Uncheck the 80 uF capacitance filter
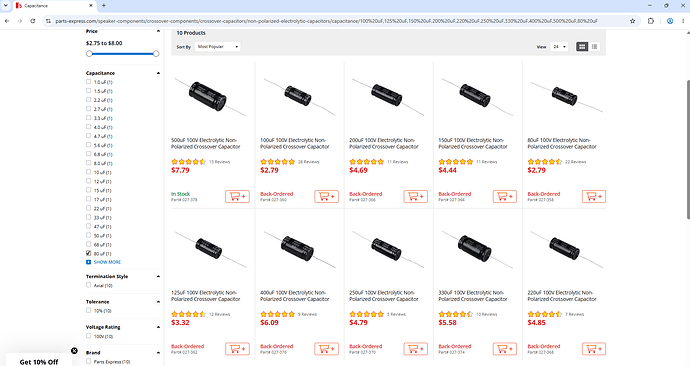The height and width of the screenshot is (366, 690). pos(88,253)
